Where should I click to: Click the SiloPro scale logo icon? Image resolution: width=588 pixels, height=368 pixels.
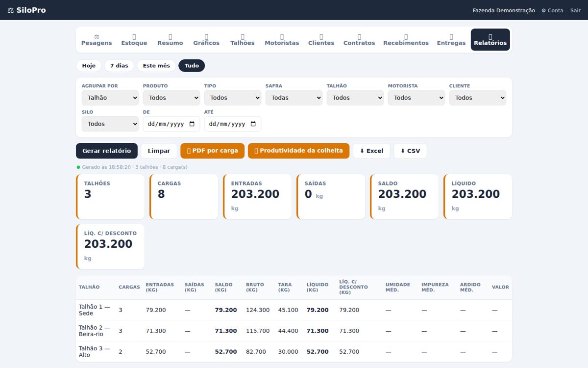coord(11,10)
